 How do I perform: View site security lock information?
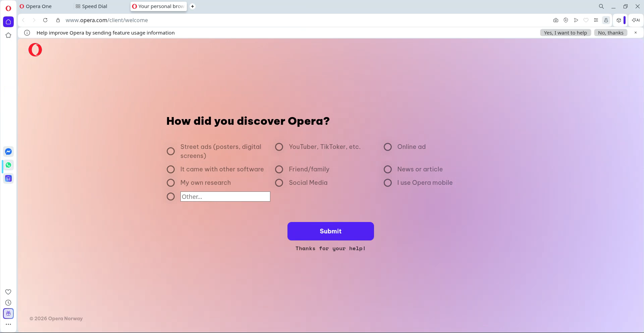(58, 20)
